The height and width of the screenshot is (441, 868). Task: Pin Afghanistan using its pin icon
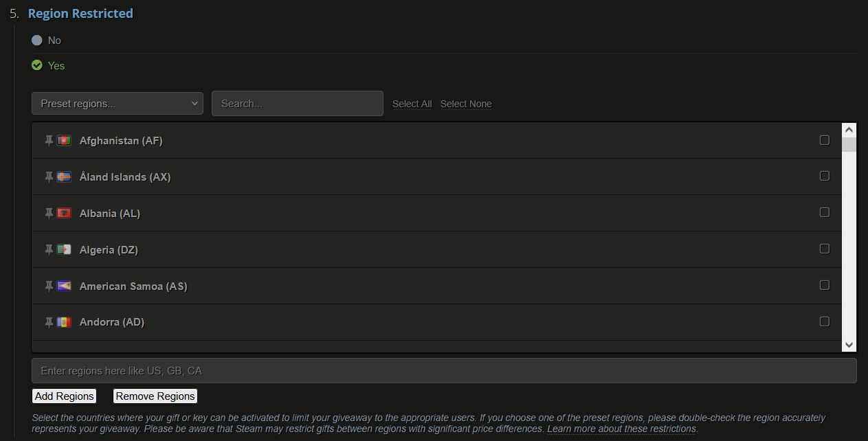(49, 141)
